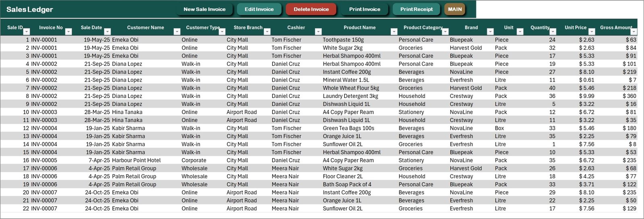
Task: Open the Invoice No filter dropdown
Action: click(x=68, y=31)
